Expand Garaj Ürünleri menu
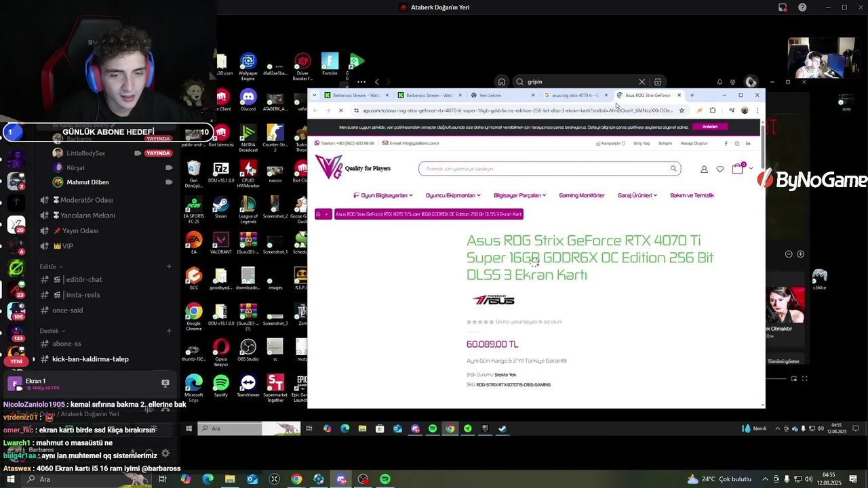 (x=637, y=195)
